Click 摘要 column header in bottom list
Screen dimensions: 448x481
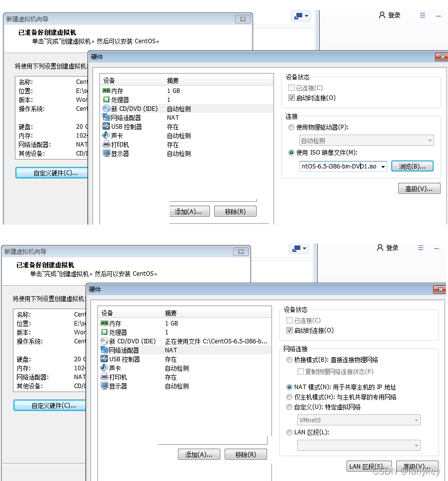click(x=216, y=313)
